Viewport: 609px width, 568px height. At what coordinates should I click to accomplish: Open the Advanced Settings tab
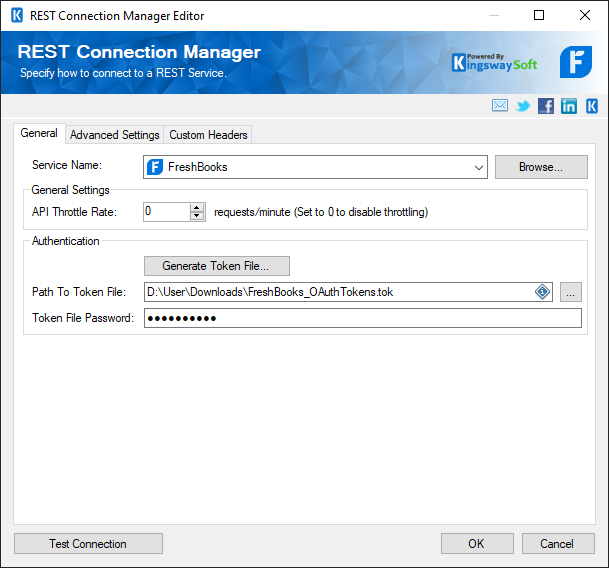point(115,135)
